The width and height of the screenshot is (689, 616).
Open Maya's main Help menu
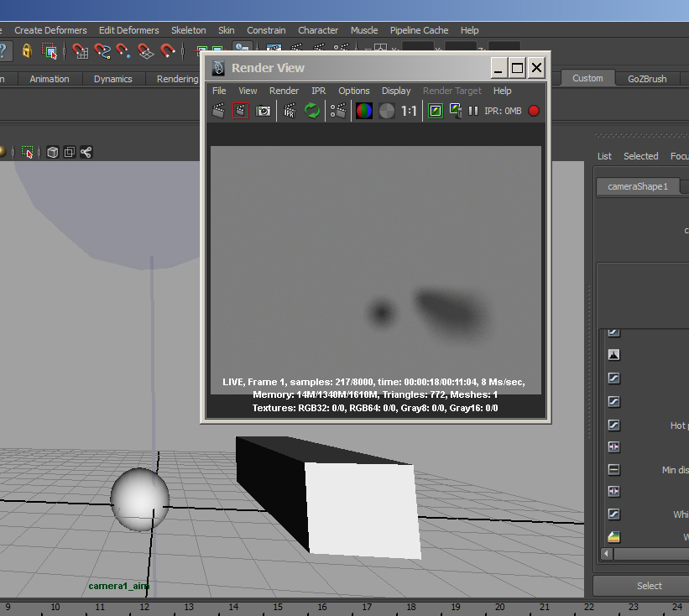coord(470,30)
